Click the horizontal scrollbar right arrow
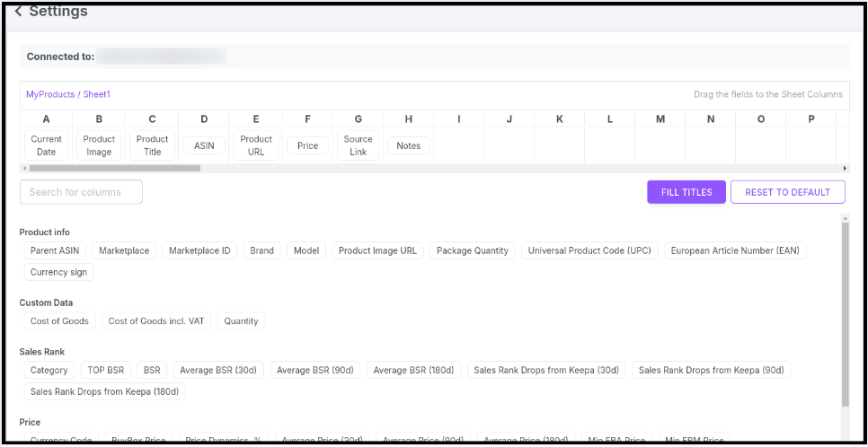The width and height of the screenshot is (868, 447). (845, 168)
